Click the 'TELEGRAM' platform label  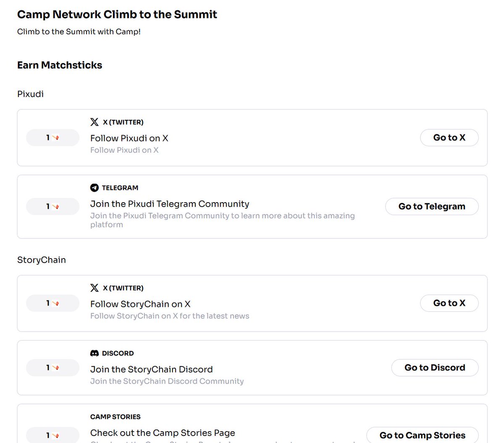120,188
